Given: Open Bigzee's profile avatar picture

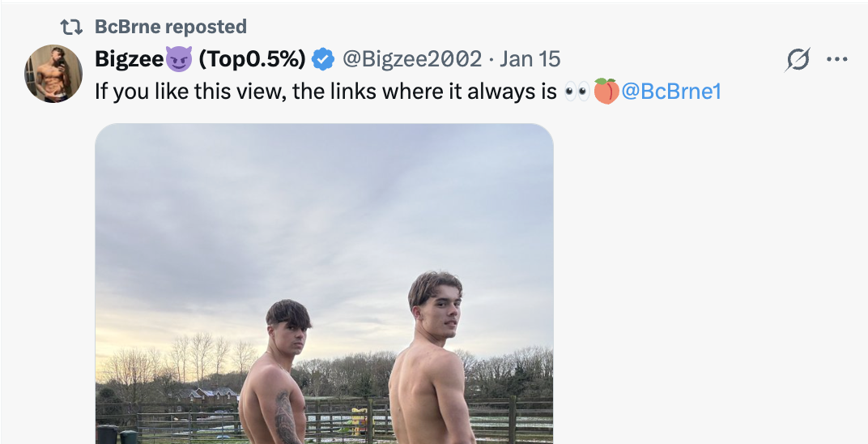Looking at the screenshot, I should (53, 74).
